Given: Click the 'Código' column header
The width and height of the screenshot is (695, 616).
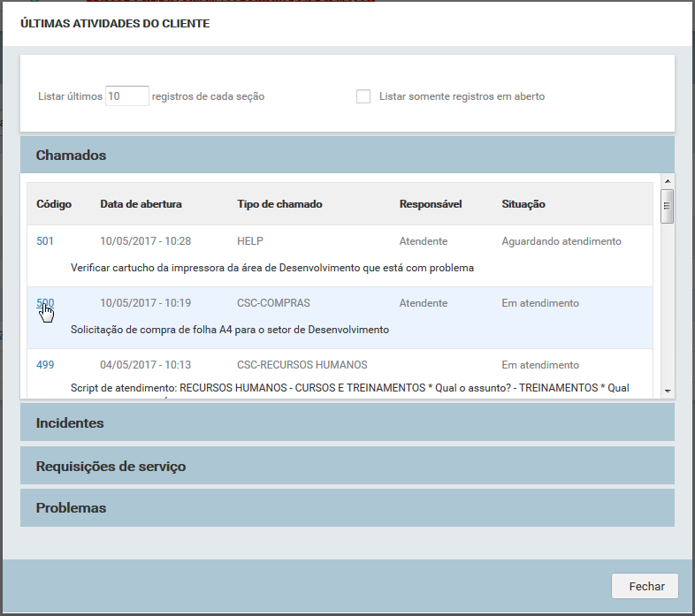Looking at the screenshot, I should pyautogui.click(x=54, y=204).
